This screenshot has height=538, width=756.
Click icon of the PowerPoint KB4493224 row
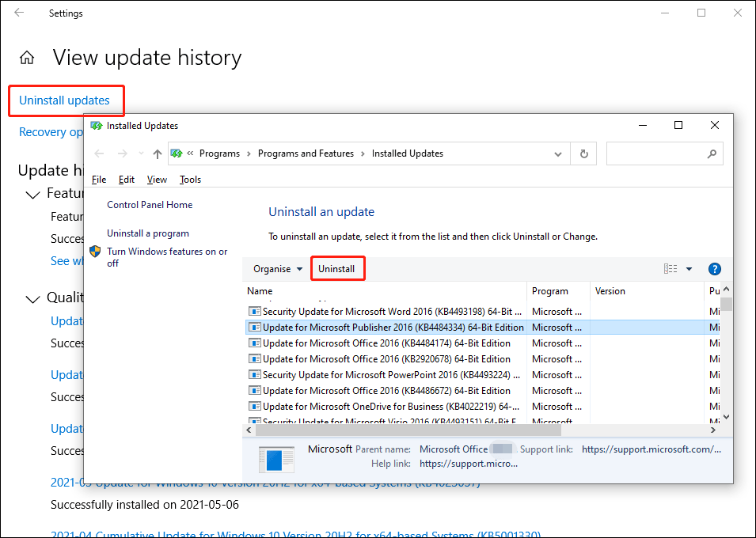point(255,375)
